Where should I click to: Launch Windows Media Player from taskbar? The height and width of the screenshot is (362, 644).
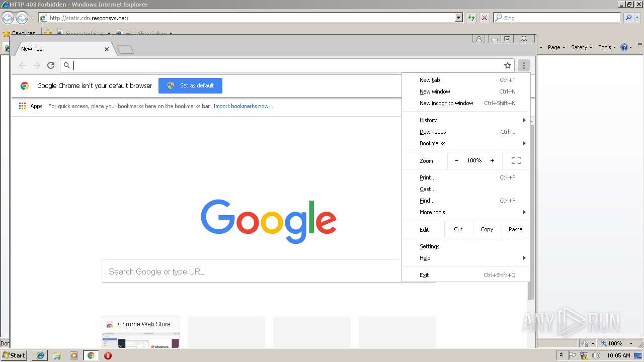point(74,355)
